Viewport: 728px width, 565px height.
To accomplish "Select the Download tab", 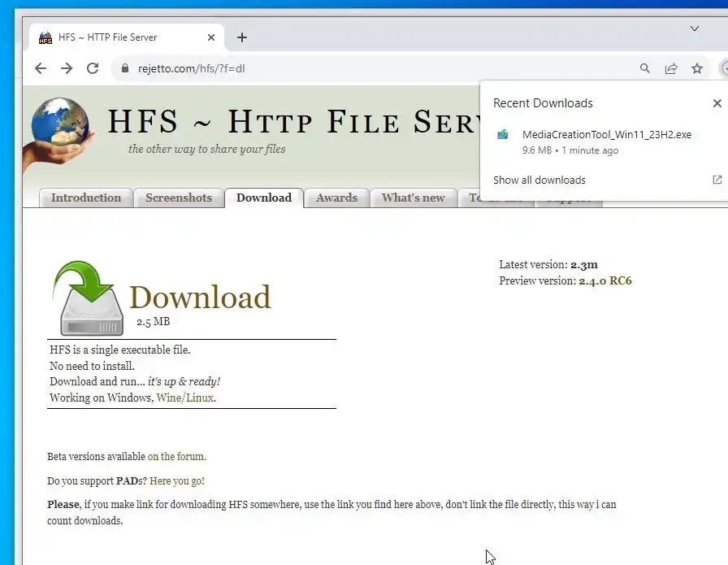I will 264,198.
